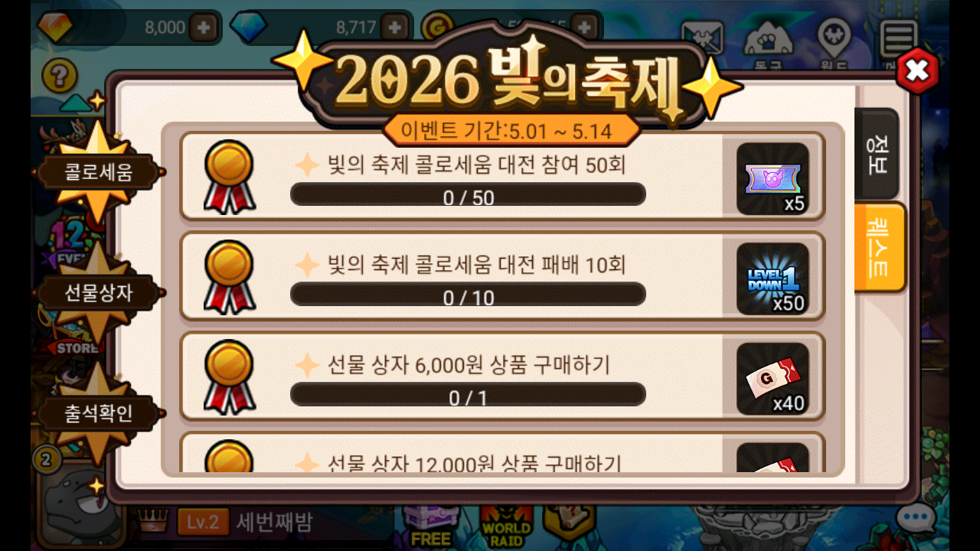Open the World Raid icon

pyautogui.click(x=506, y=528)
